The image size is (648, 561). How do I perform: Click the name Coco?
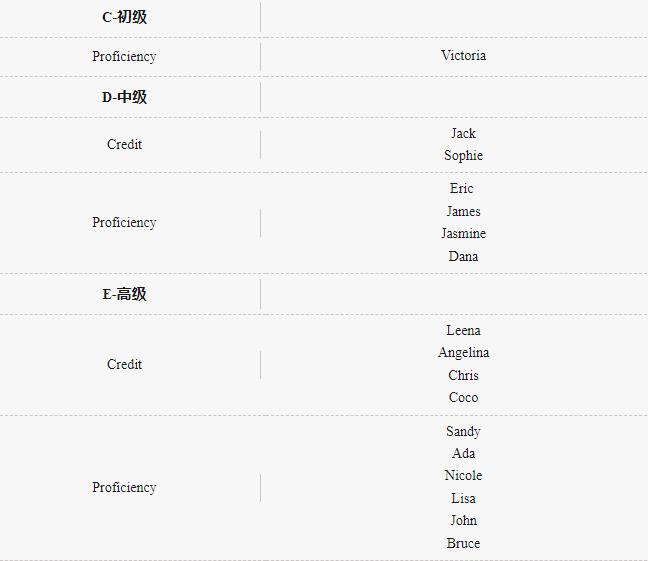463,397
